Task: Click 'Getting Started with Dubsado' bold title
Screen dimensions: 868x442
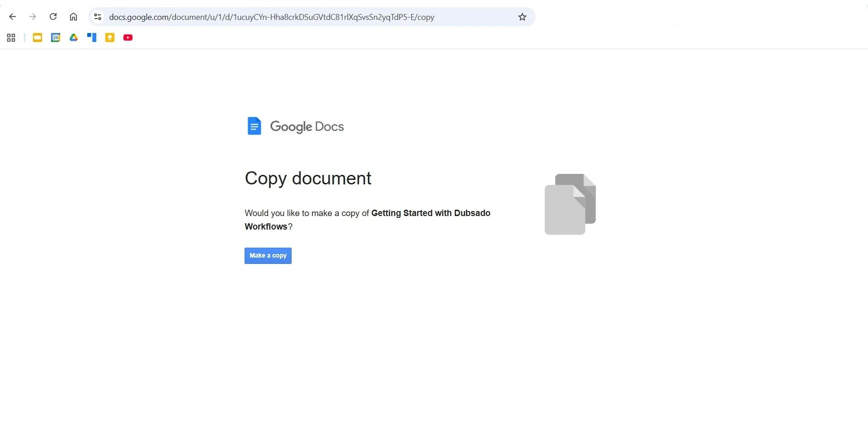Action: coord(431,213)
